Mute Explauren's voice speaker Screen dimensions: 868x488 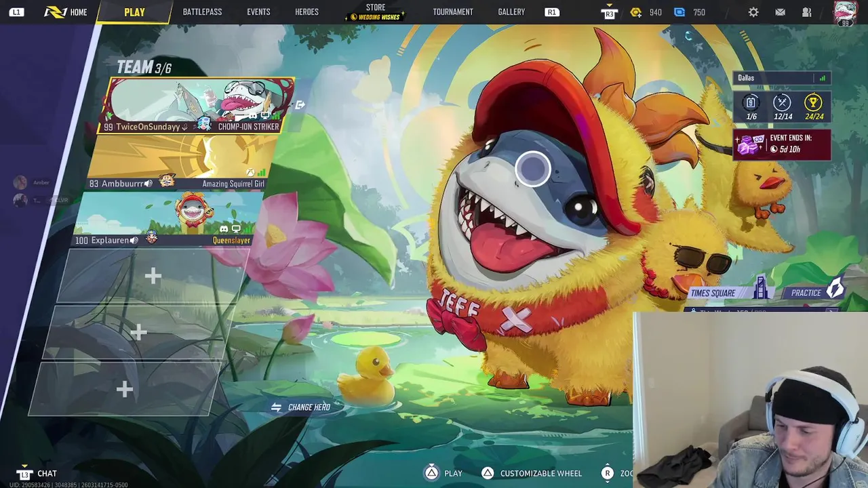(x=134, y=241)
